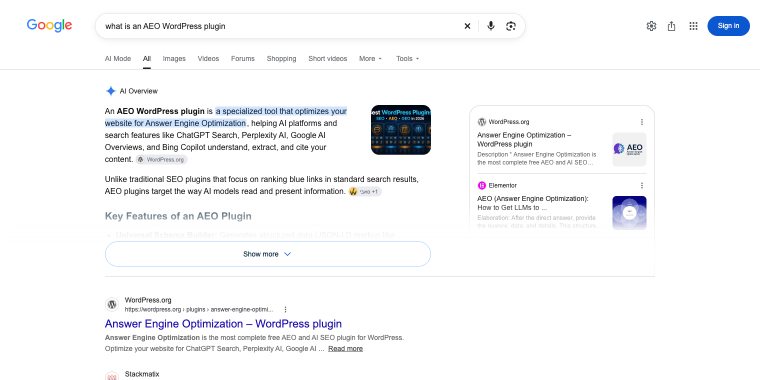The width and height of the screenshot is (760, 380).
Task: Click the Elementor favicon in sidebar
Action: 482,186
